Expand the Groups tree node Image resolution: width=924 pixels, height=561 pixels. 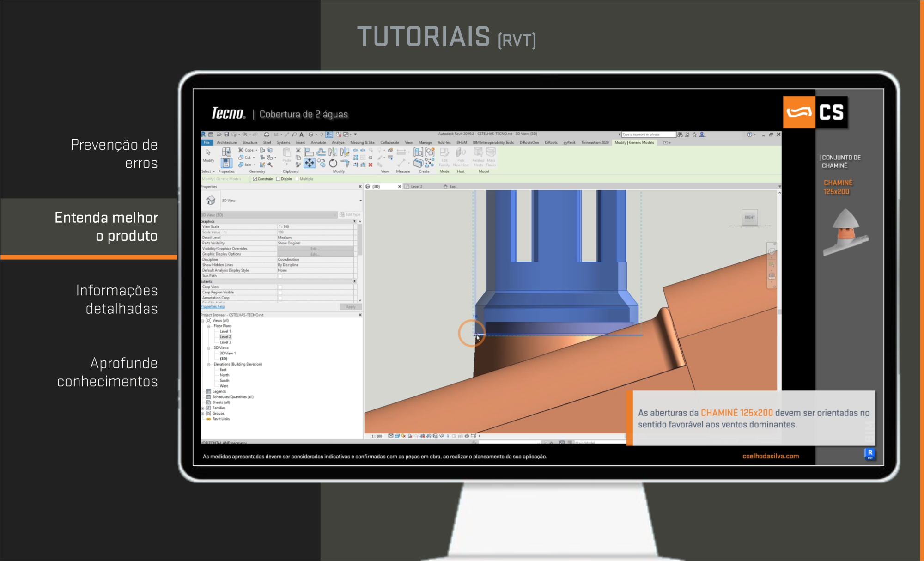click(203, 414)
